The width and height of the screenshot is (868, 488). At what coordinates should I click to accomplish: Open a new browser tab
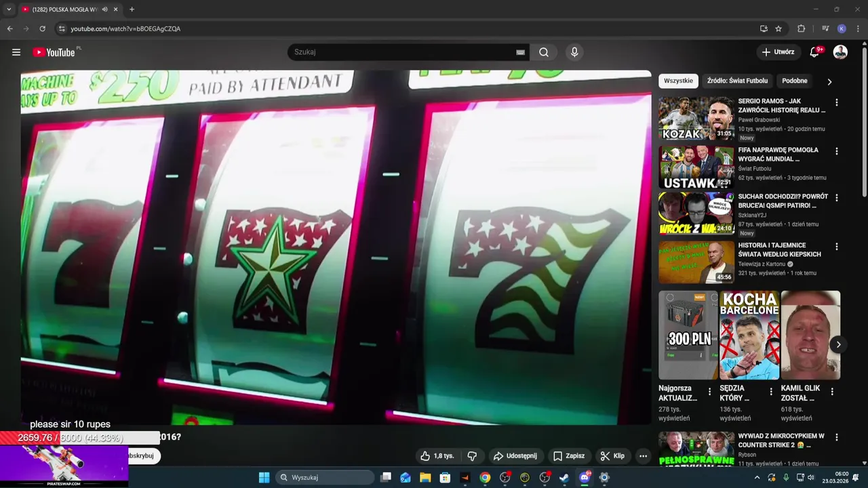(132, 9)
